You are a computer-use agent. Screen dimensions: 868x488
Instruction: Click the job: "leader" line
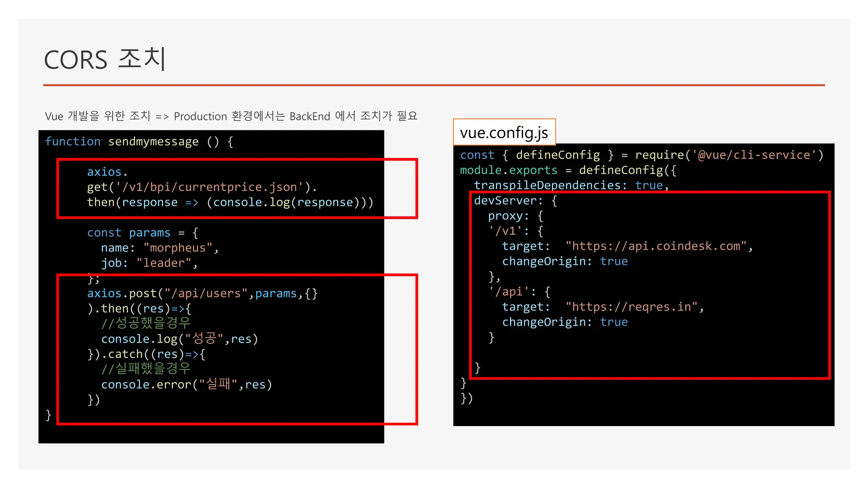point(149,263)
